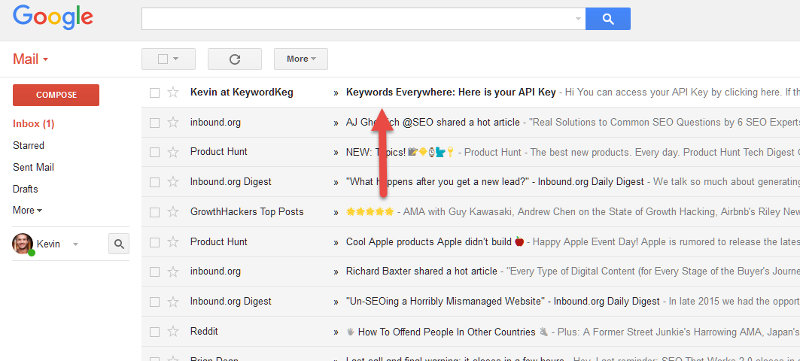Screen dimensions: 800x361
Task: Click importance marker on Un-SEOing Digest email
Action: coord(336,302)
